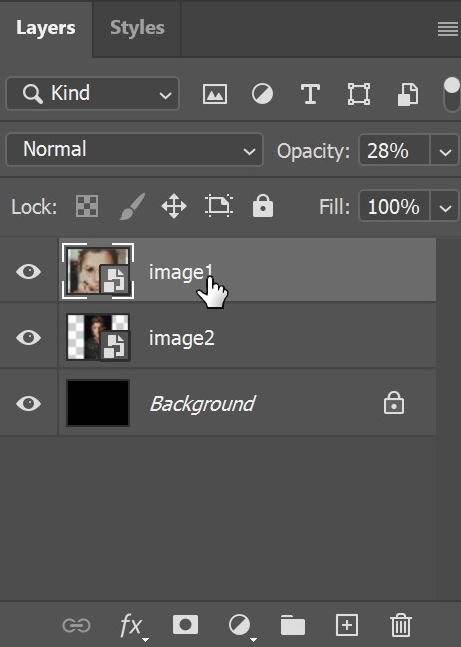Image resolution: width=461 pixels, height=647 pixels.
Task: Lock position move-arrows icon
Action: 174,206
